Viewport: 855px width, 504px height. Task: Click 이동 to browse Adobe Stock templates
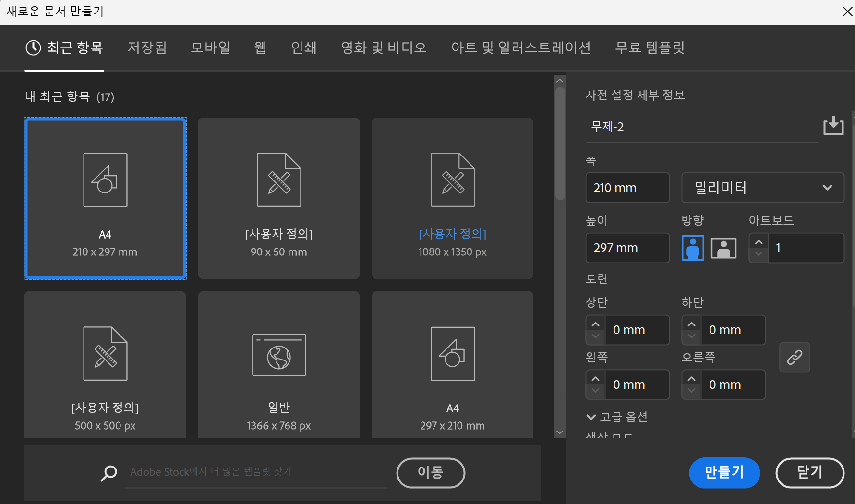431,473
